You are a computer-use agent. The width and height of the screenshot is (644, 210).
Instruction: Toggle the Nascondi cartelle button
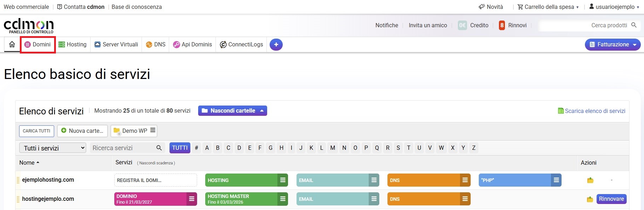(x=232, y=111)
